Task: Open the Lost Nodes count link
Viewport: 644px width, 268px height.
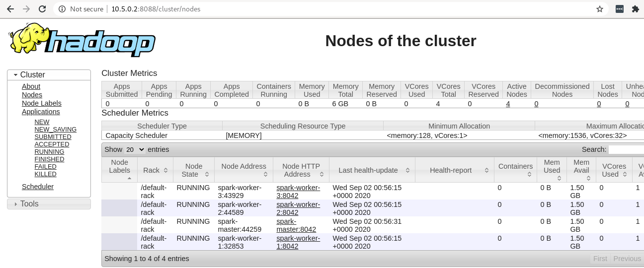Action: [x=599, y=104]
